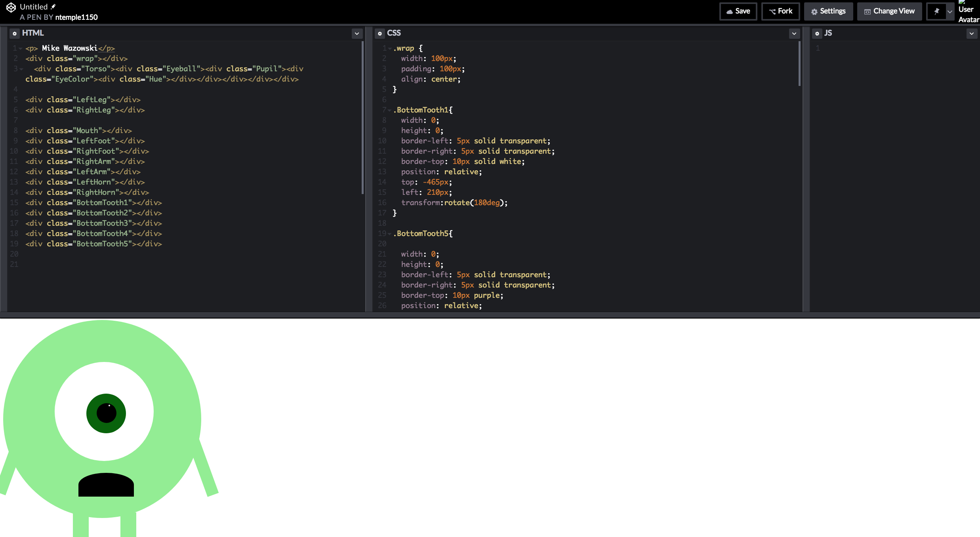Viewport: 980px width, 537px height.
Task: Open ntemple1150 profile link
Action: [76, 17]
